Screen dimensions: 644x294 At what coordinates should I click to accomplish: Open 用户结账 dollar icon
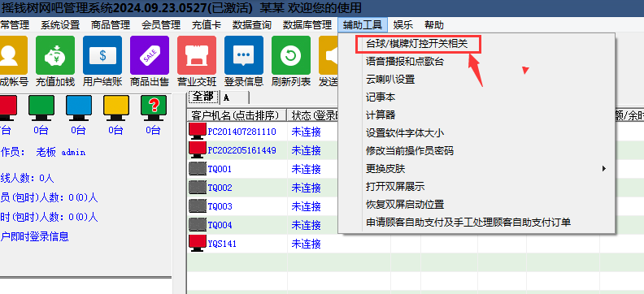click(x=102, y=55)
